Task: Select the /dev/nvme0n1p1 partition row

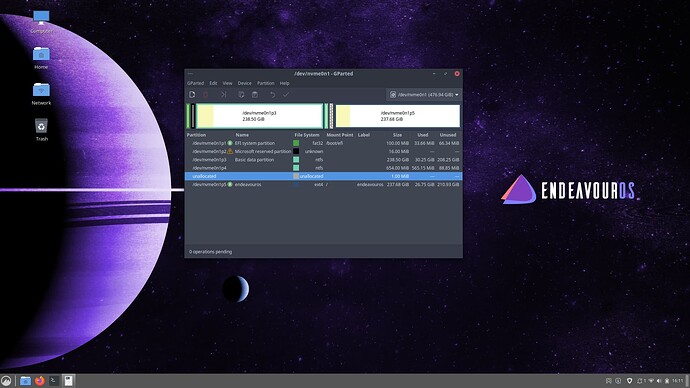Action: [323, 143]
